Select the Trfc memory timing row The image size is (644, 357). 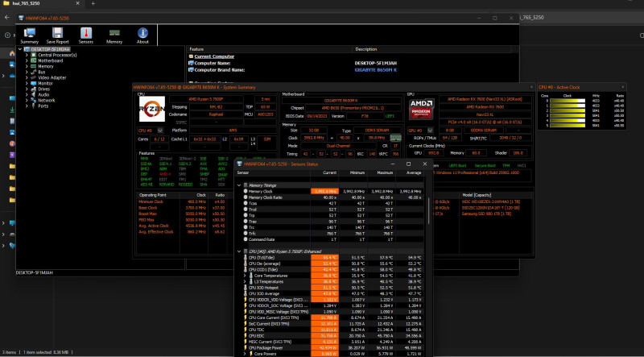pyautogui.click(x=330, y=233)
